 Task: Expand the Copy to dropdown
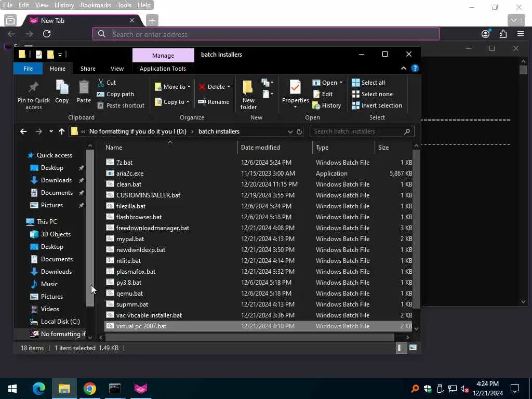187,102
